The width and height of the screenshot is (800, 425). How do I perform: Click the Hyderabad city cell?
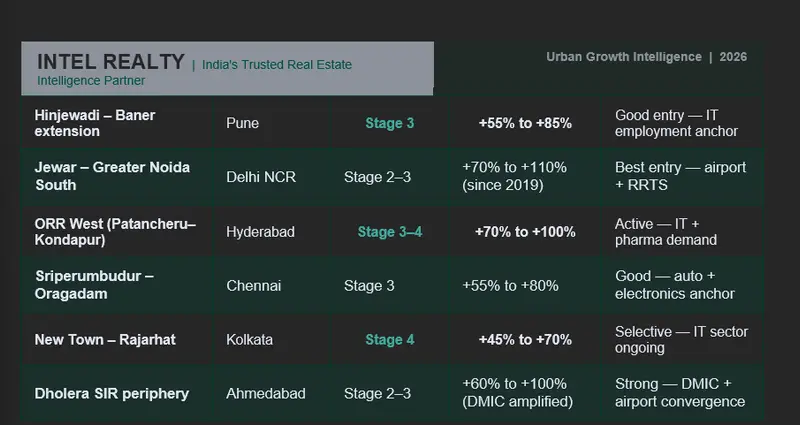(260, 232)
